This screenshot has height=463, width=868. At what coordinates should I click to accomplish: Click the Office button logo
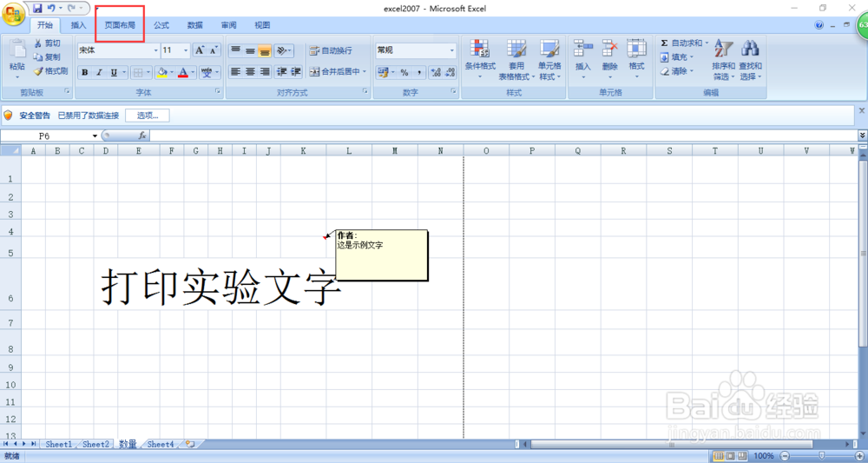[12, 13]
